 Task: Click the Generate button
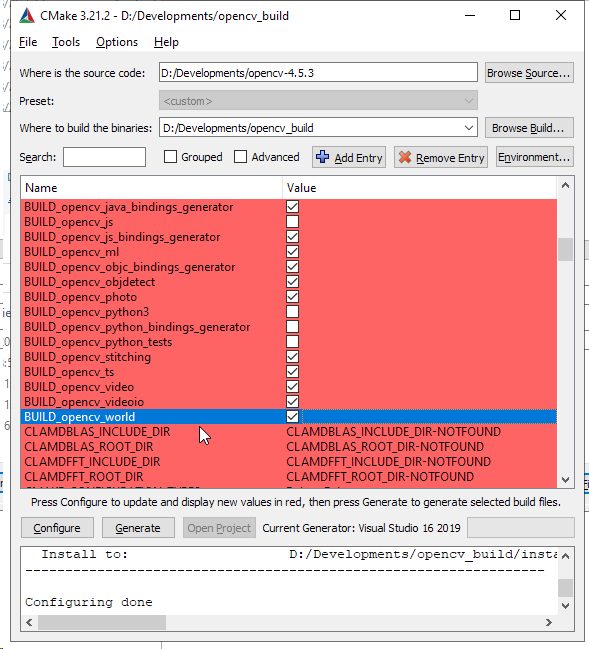coord(138,528)
